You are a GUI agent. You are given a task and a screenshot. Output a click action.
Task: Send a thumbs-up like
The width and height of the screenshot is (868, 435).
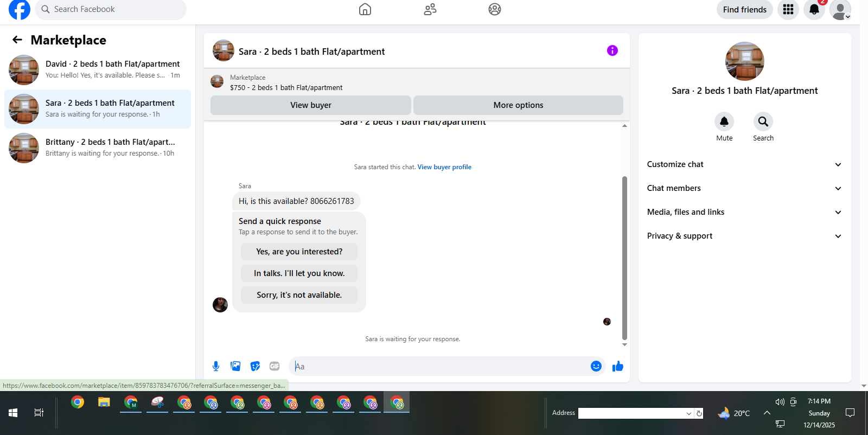pyautogui.click(x=618, y=366)
